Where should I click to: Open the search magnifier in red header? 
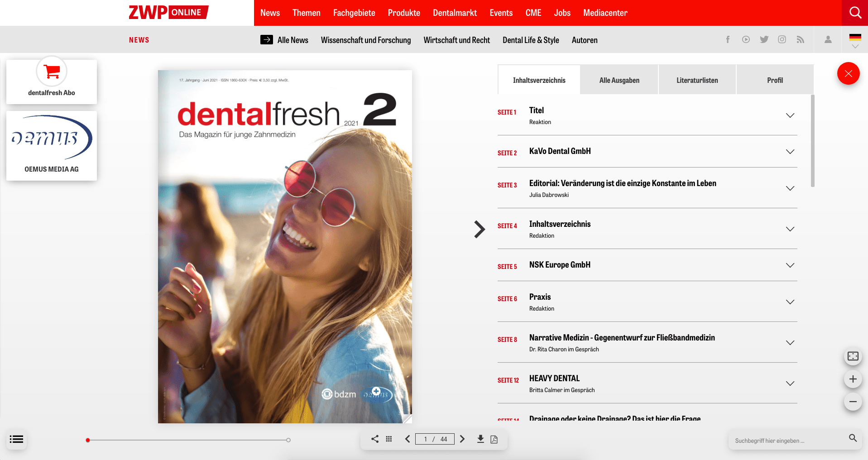pyautogui.click(x=855, y=13)
